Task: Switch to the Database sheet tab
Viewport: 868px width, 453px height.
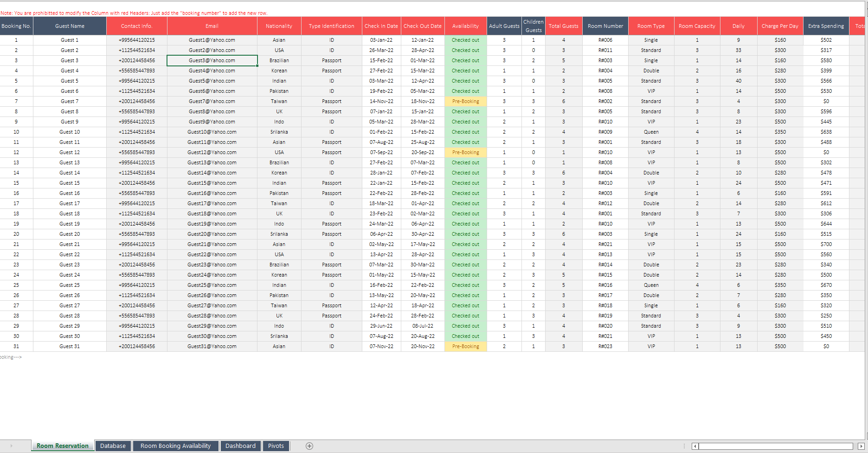Action: point(112,446)
